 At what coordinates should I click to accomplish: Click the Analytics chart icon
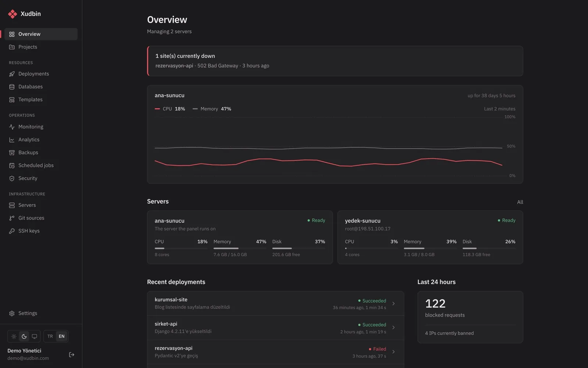click(x=12, y=140)
